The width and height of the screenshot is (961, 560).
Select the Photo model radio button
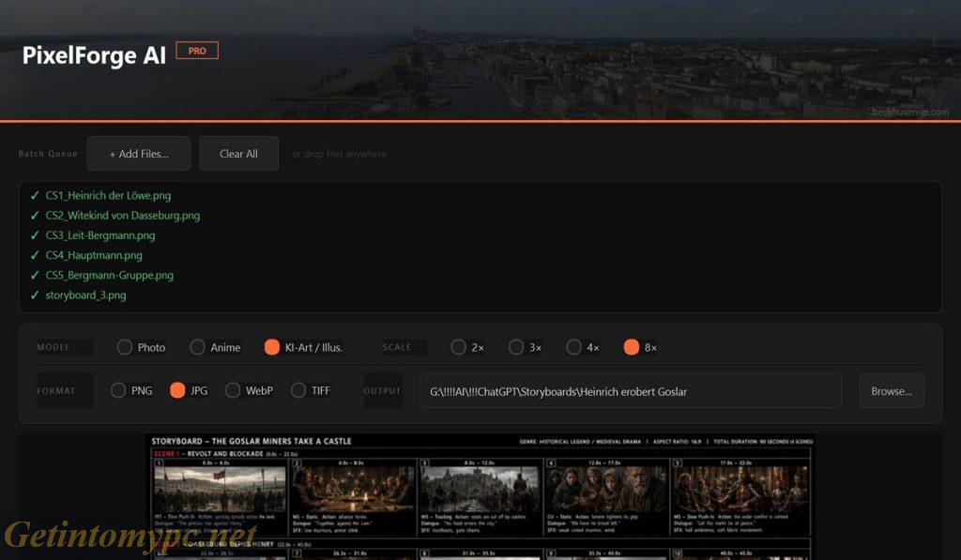pos(125,347)
